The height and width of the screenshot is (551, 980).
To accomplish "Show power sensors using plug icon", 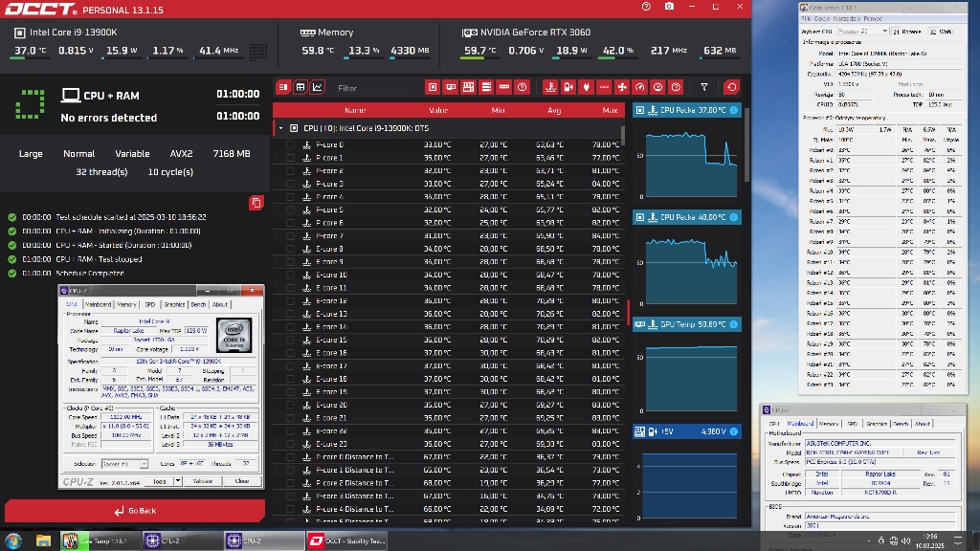I will coord(587,87).
